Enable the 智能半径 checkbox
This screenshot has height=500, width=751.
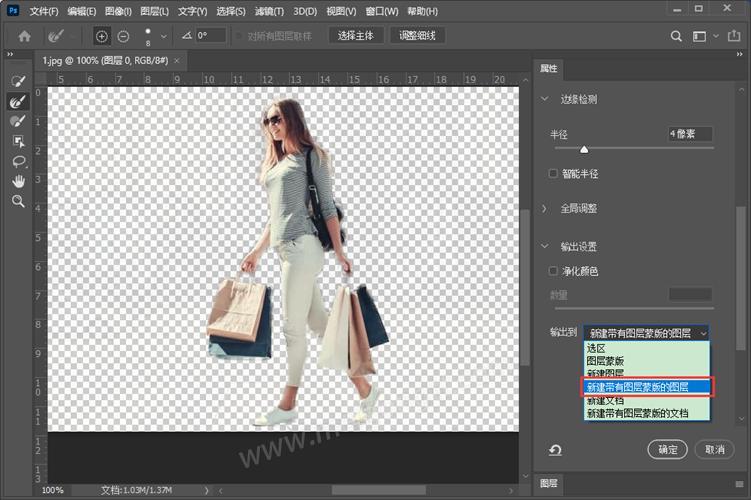[553, 173]
